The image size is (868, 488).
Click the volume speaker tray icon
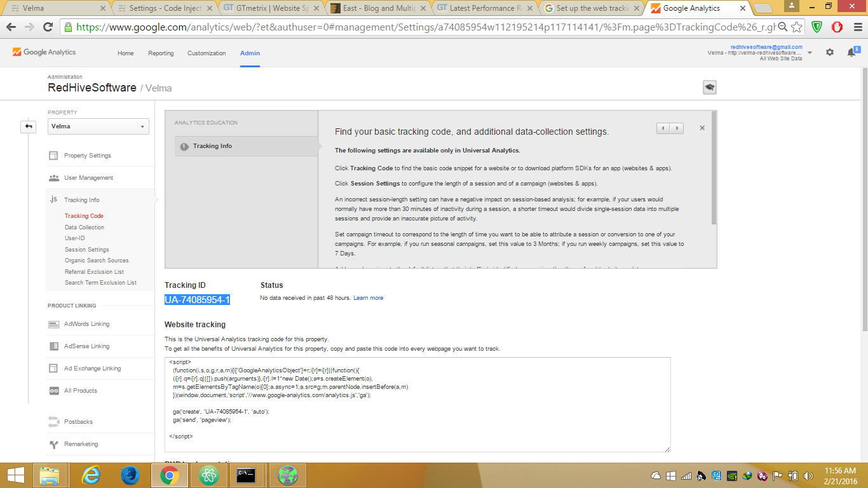tap(808, 475)
